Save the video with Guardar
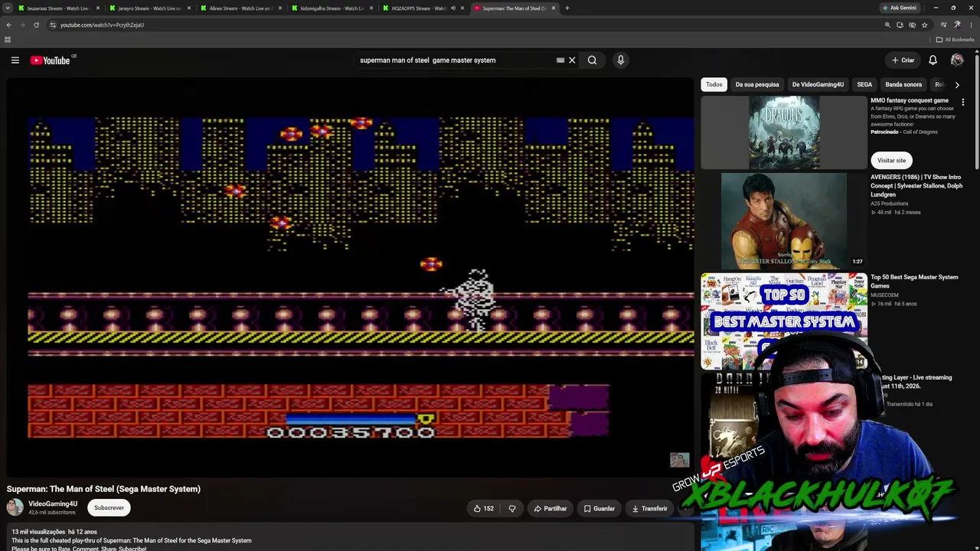Image resolution: width=980 pixels, height=551 pixels. click(x=599, y=508)
